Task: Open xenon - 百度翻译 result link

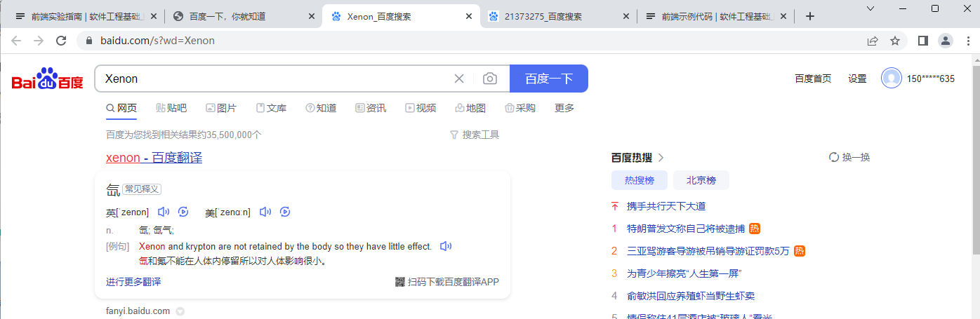Action: (154, 158)
